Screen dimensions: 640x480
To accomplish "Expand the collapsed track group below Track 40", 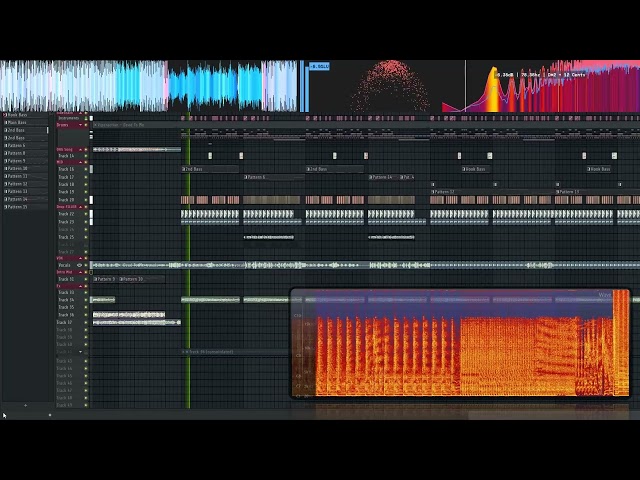I will point(80,352).
